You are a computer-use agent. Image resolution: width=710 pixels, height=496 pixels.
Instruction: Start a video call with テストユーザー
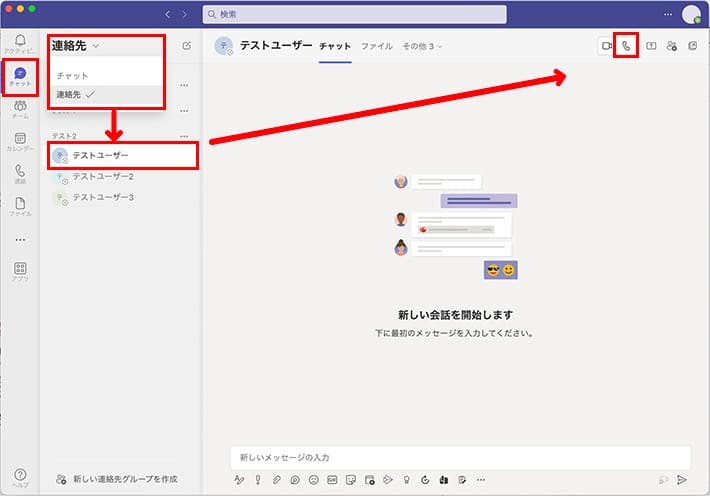(607, 46)
